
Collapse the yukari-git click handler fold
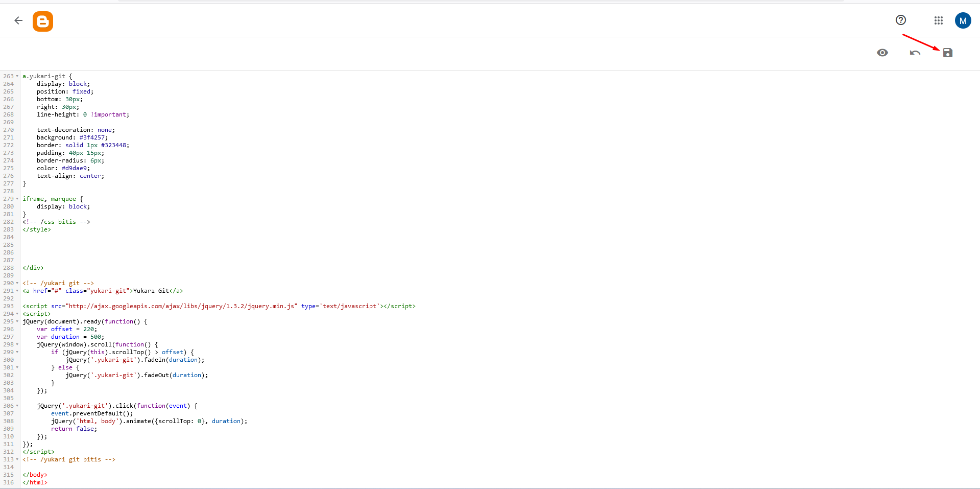pos(17,406)
